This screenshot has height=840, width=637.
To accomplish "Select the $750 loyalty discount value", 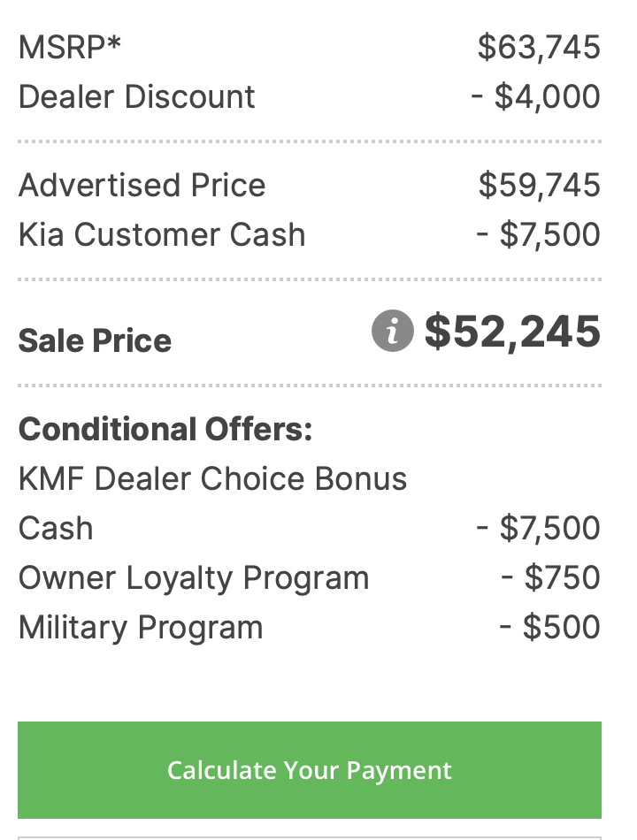I will tap(550, 578).
